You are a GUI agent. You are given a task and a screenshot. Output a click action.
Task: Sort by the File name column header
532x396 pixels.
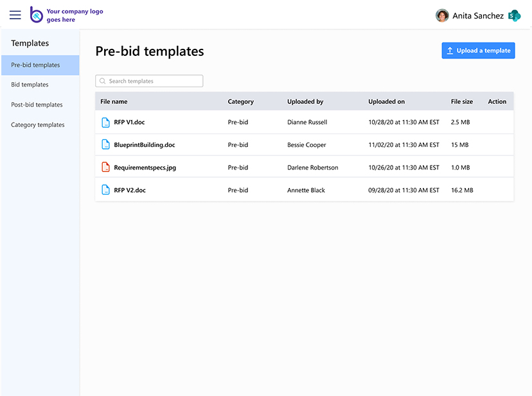tap(114, 101)
